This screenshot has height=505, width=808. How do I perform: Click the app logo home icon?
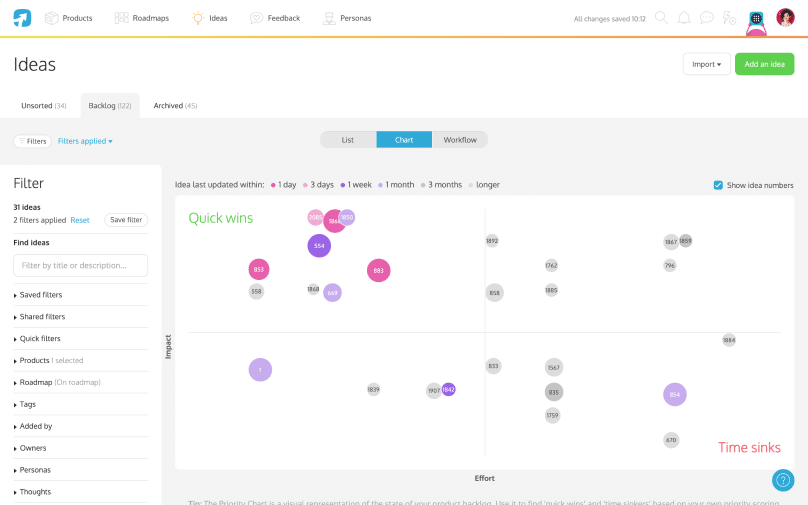pyautogui.click(x=22, y=18)
